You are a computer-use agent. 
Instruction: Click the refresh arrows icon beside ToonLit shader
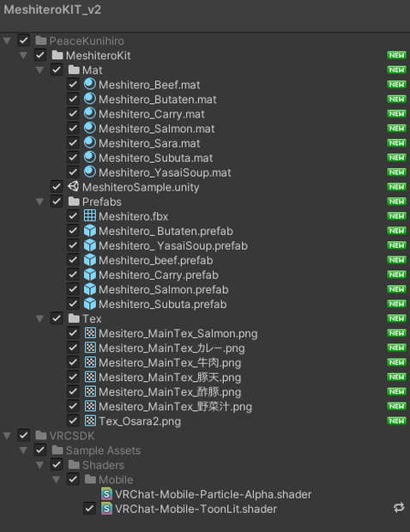pos(399,508)
